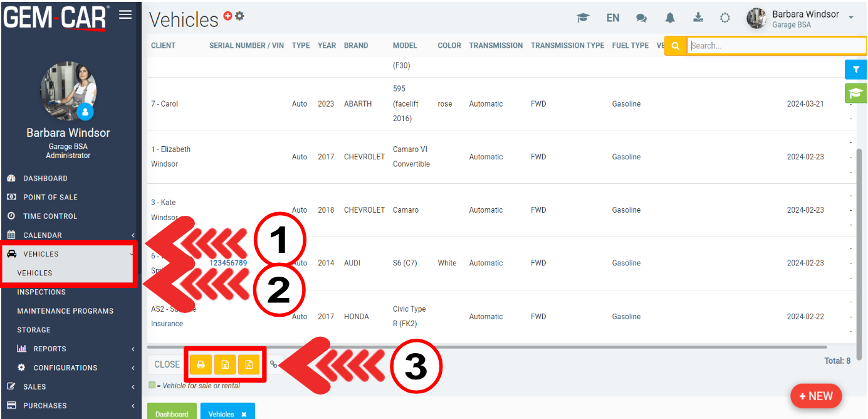Click the chat messages icon
The image size is (868, 419).
(641, 18)
